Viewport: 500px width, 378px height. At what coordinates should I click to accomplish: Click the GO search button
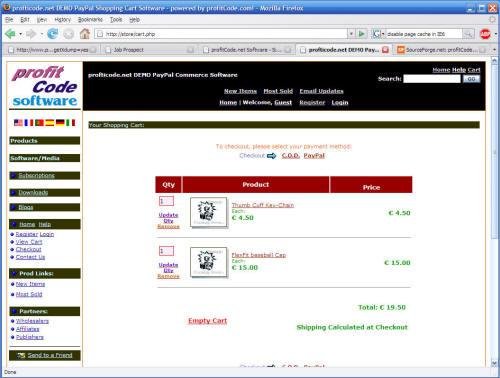471,79
